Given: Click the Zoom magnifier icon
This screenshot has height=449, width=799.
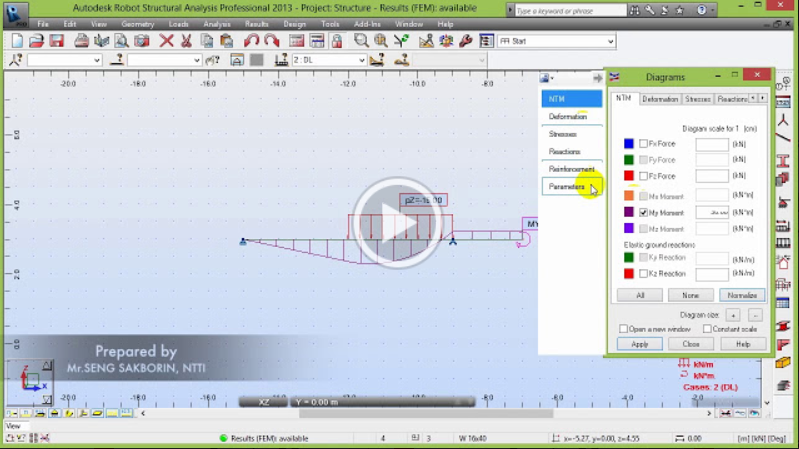Looking at the screenshot, I should tap(361, 41).
